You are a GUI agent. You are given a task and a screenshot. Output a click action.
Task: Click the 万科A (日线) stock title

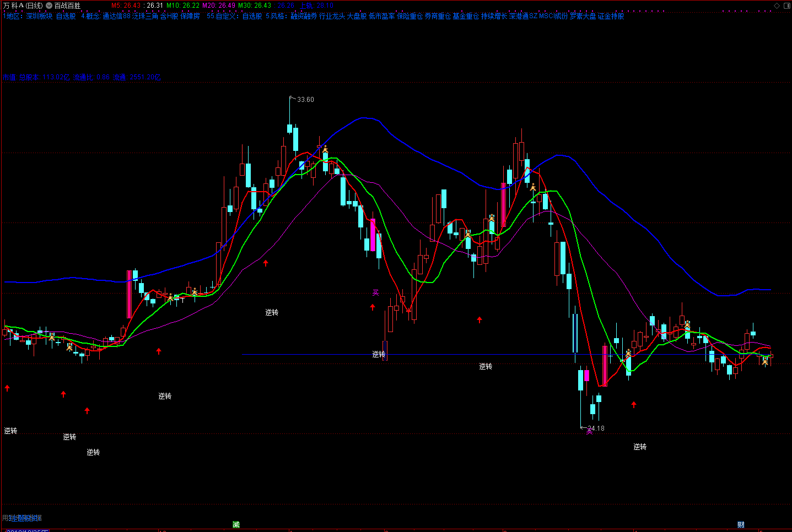click(23, 6)
